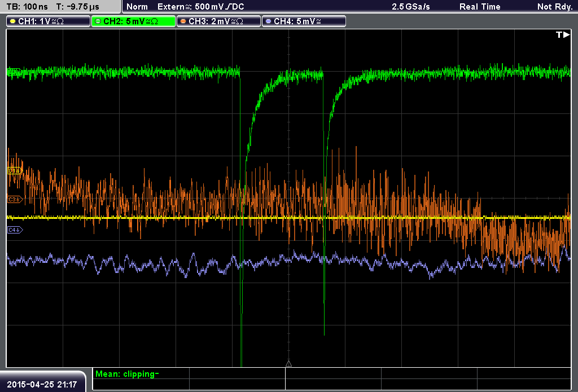Screen dimensions: 578x392
Task: Click the T: -9.75 µs trigger offset
Action: pyautogui.click(x=77, y=7)
